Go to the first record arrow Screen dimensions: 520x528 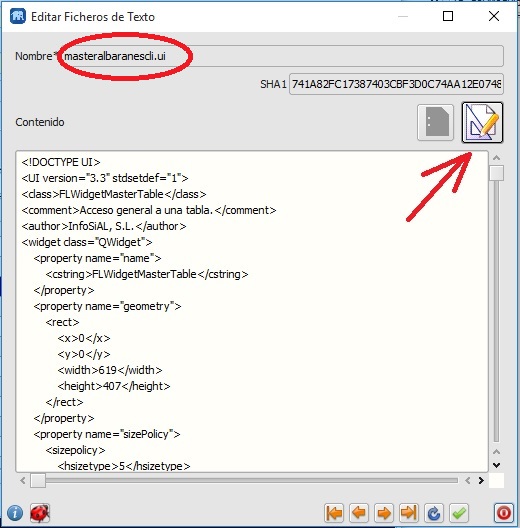pyautogui.click(x=334, y=513)
